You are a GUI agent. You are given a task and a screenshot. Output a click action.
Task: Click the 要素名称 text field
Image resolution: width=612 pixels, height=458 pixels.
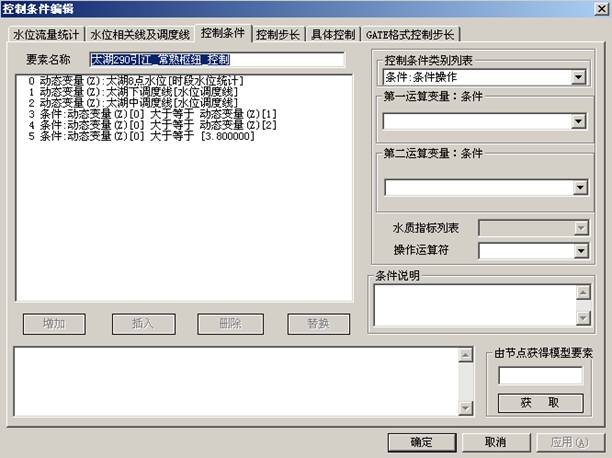click(x=215, y=59)
